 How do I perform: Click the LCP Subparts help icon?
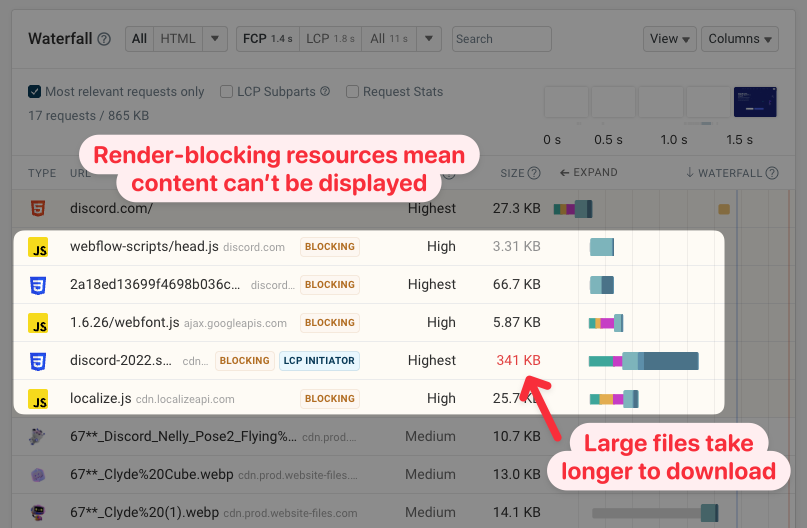324,92
